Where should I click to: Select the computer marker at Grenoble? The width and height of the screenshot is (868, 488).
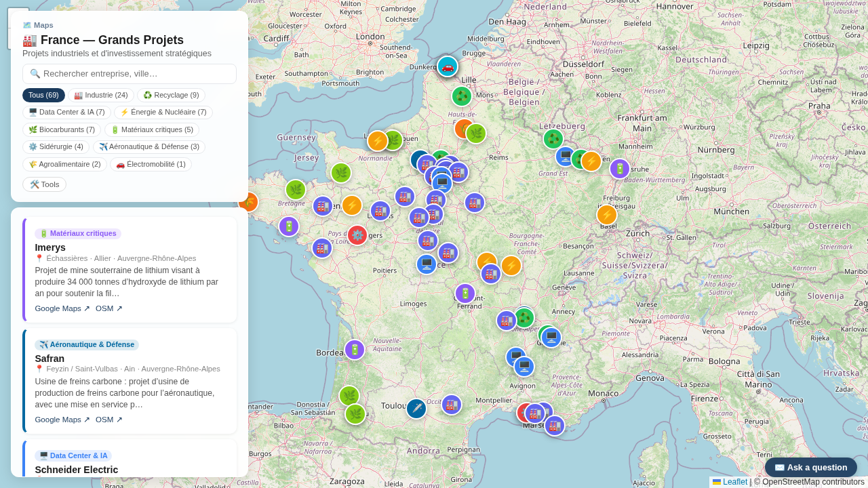tap(551, 338)
